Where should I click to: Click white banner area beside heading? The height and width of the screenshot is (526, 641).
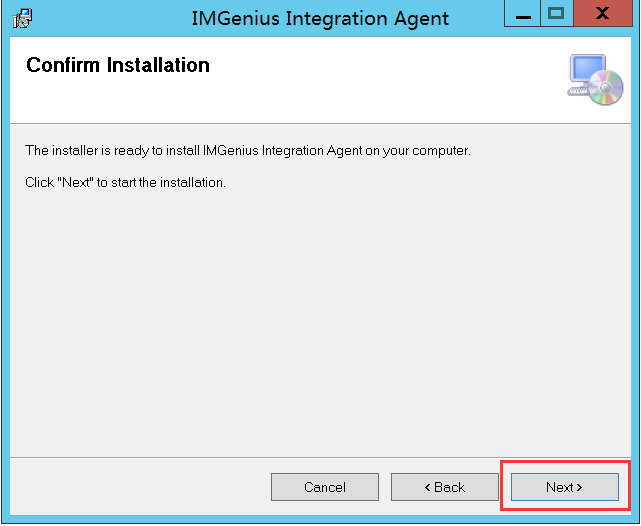(x=380, y=80)
